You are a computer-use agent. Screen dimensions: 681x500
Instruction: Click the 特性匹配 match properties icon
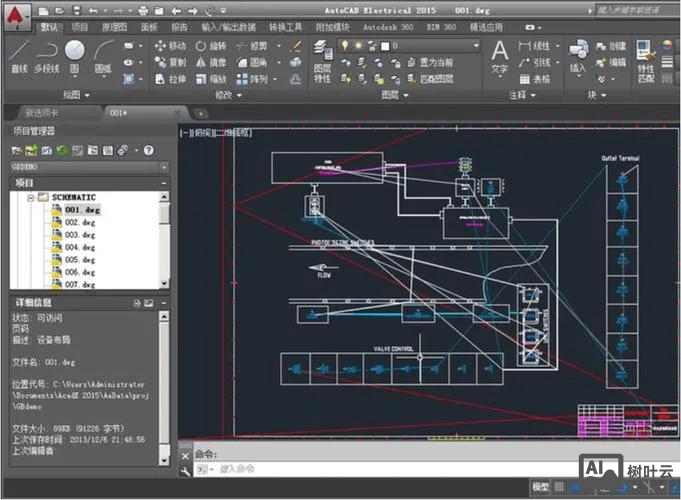click(x=645, y=55)
